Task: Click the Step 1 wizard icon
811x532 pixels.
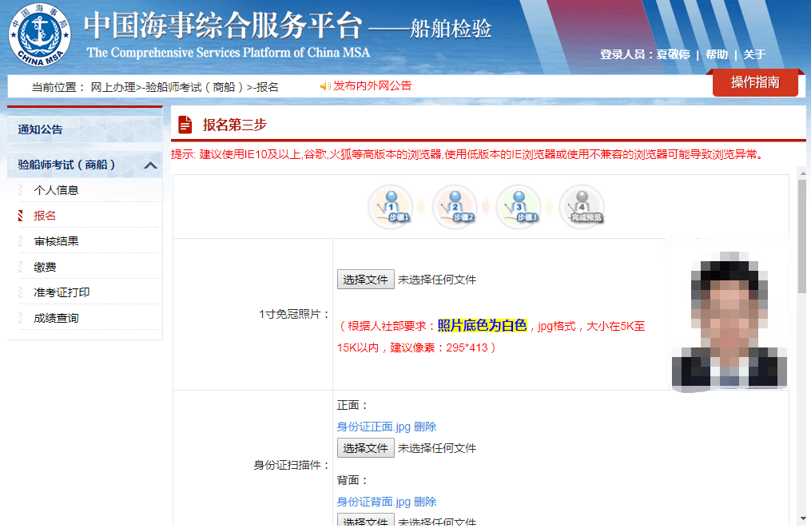Action: tap(390, 207)
